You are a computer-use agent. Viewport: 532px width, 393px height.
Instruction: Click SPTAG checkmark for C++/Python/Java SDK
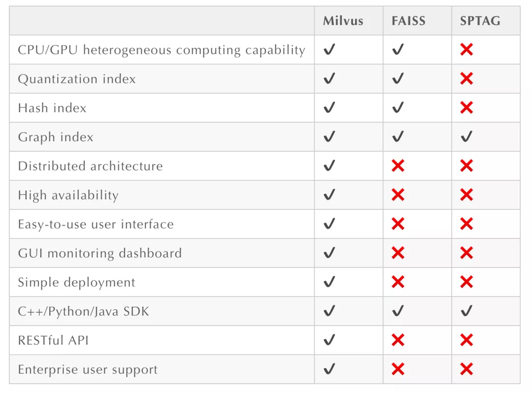click(466, 311)
